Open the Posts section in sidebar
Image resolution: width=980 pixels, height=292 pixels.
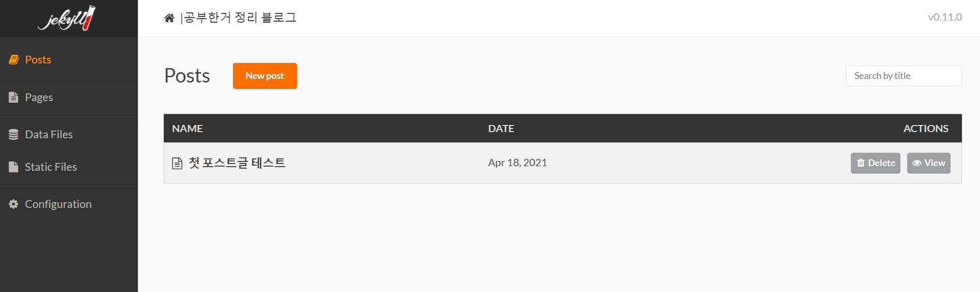(x=38, y=60)
